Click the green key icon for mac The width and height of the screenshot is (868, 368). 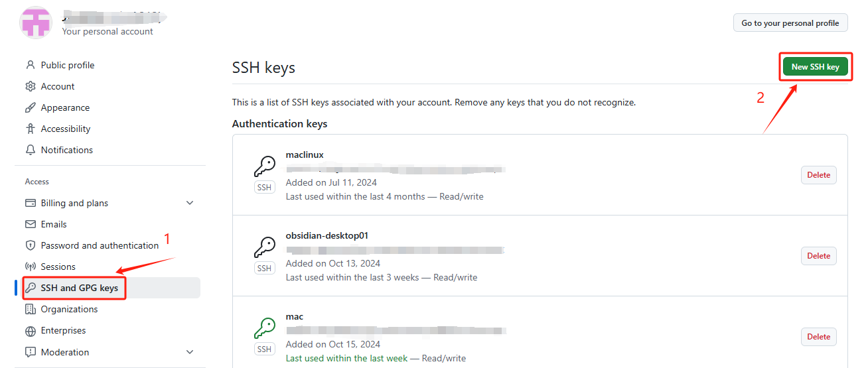[264, 328]
